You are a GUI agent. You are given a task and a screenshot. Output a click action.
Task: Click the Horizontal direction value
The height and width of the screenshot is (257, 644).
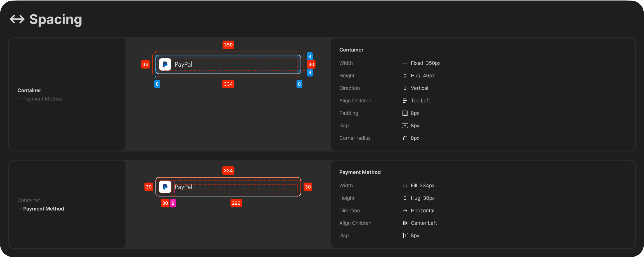point(423,211)
